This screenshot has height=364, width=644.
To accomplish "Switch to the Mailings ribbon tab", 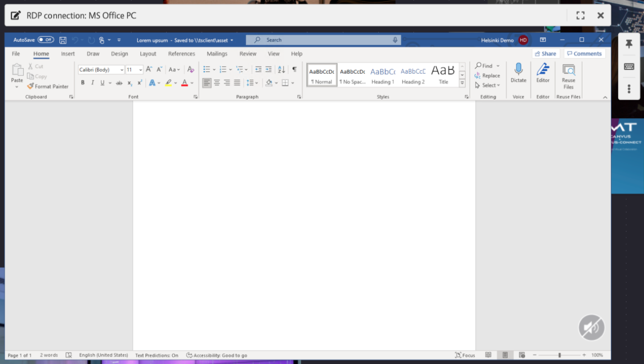I will pyautogui.click(x=217, y=53).
